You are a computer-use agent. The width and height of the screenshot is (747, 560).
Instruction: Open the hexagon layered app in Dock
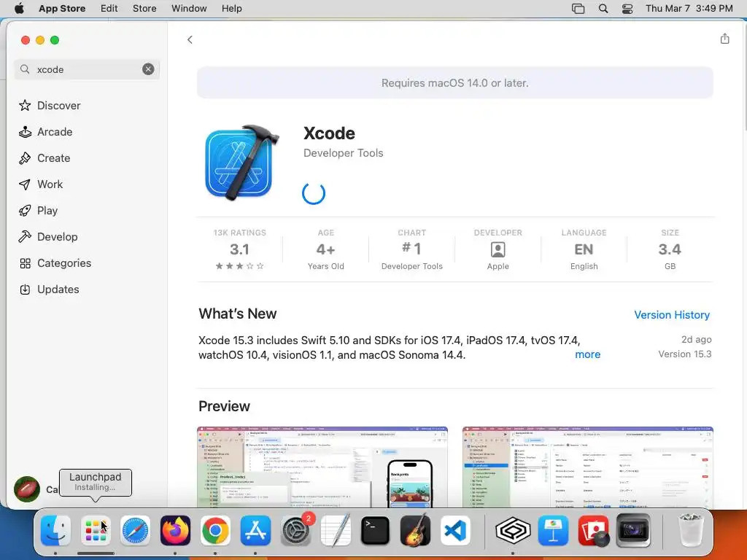pos(513,531)
